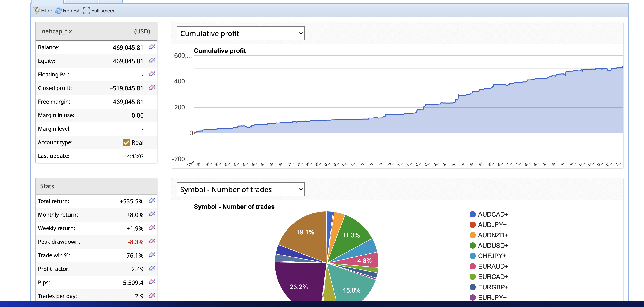Click the Refresh arrows icon
Screen dimensions: 644x307
click(x=58, y=11)
